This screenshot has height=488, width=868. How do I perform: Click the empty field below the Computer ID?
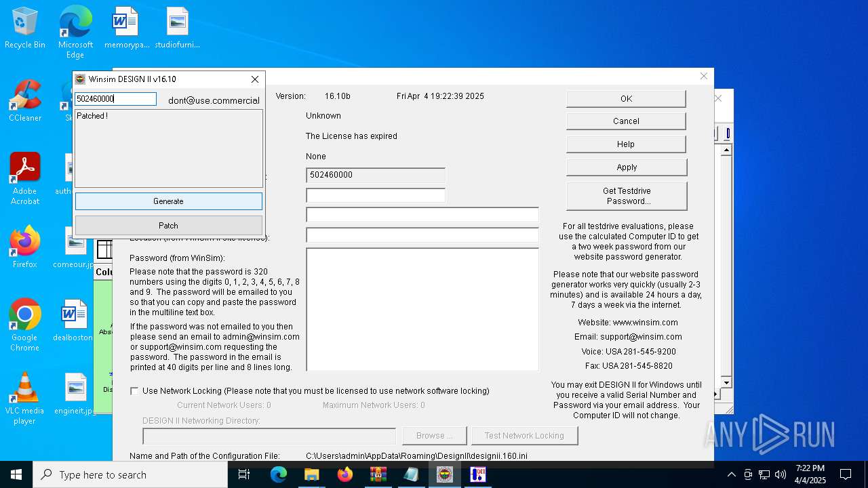[376, 195]
